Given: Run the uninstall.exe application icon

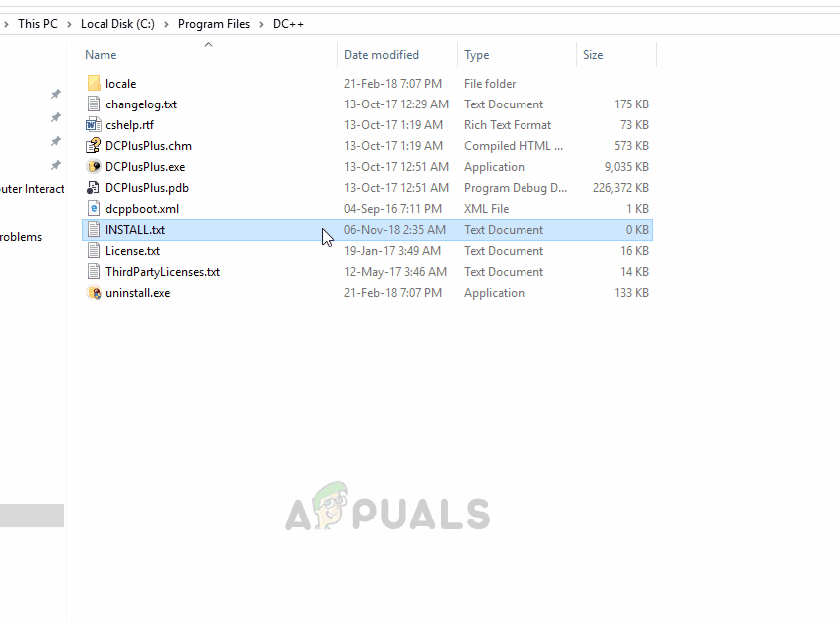Looking at the screenshot, I should point(94,292).
